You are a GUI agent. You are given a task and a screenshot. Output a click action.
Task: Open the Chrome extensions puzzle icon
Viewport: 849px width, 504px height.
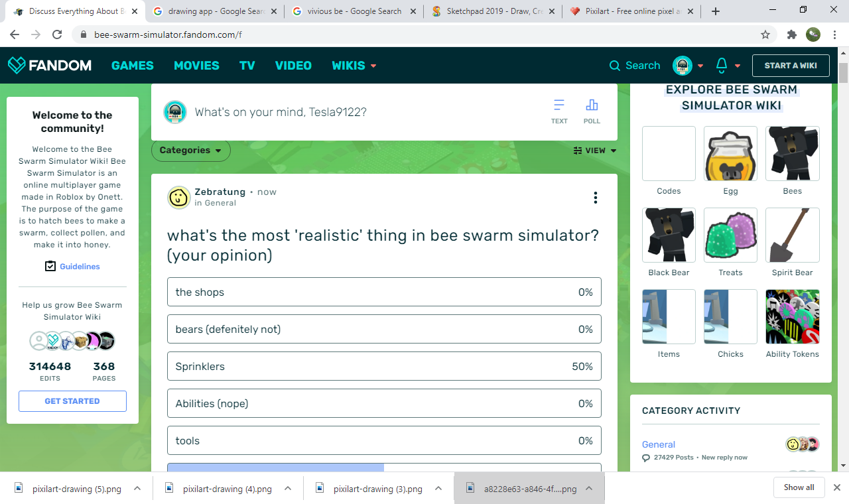click(791, 34)
